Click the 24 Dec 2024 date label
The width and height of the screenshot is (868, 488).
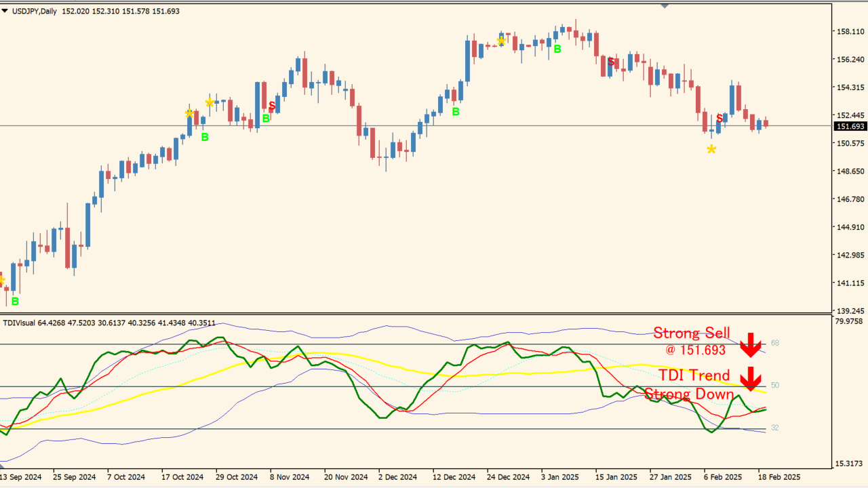point(509,476)
